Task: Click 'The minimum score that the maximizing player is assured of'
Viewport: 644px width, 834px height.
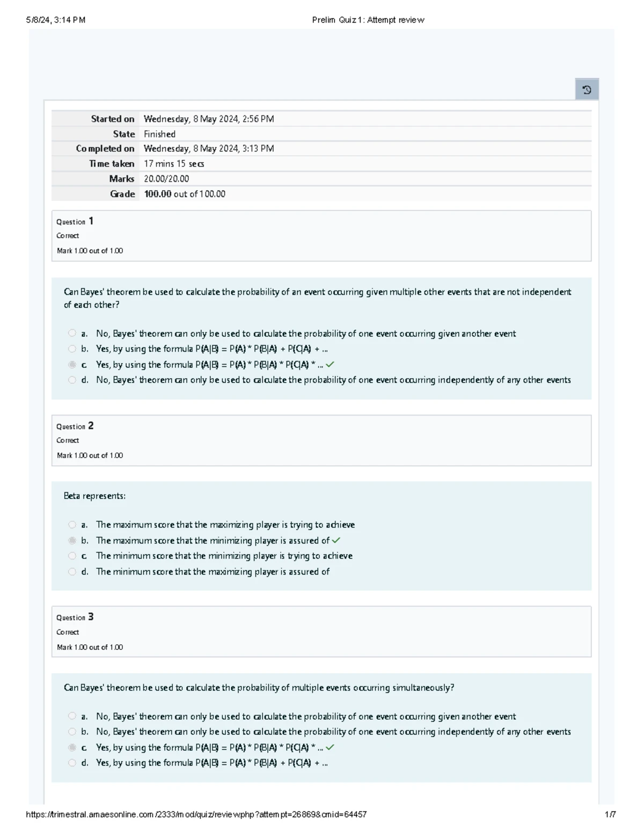Action: [x=213, y=572]
